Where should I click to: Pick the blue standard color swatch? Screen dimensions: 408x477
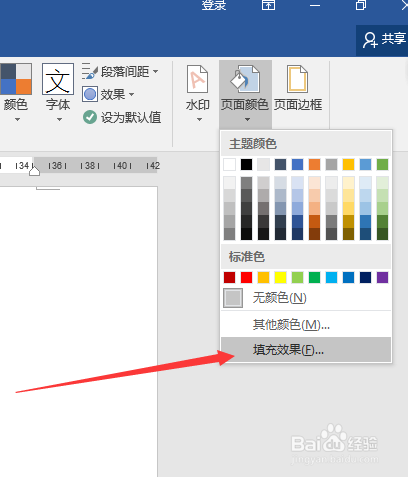point(348,277)
